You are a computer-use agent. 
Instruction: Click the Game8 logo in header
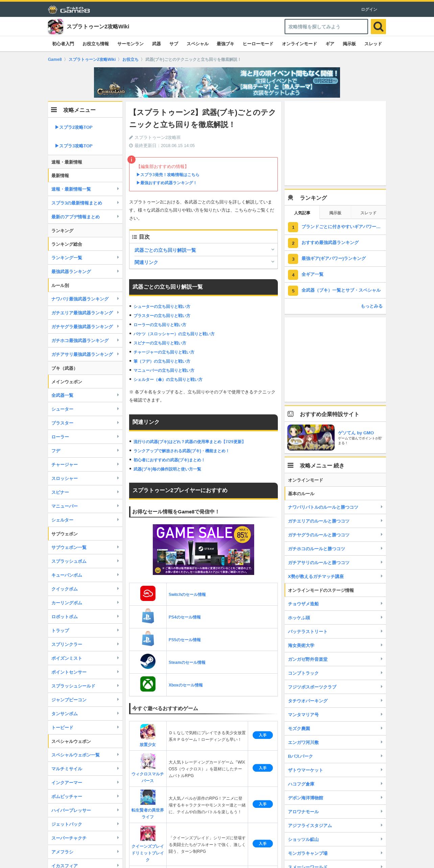coord(69,9)
